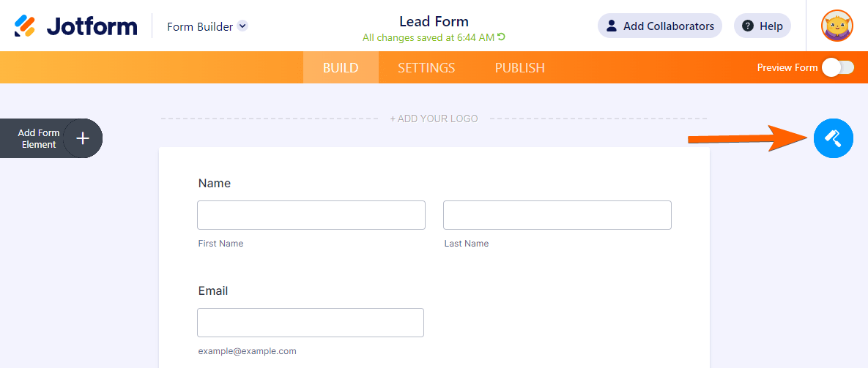The height and width of the screenshot is (368, 868).
Task: Open the user avatar profile menu
Action: [837, 26]
